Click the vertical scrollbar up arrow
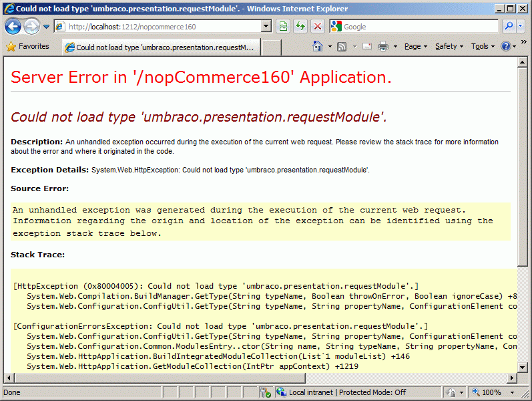The width and height of the screenshot is (532, 401). pyautogui.click(x=522, y=62)
